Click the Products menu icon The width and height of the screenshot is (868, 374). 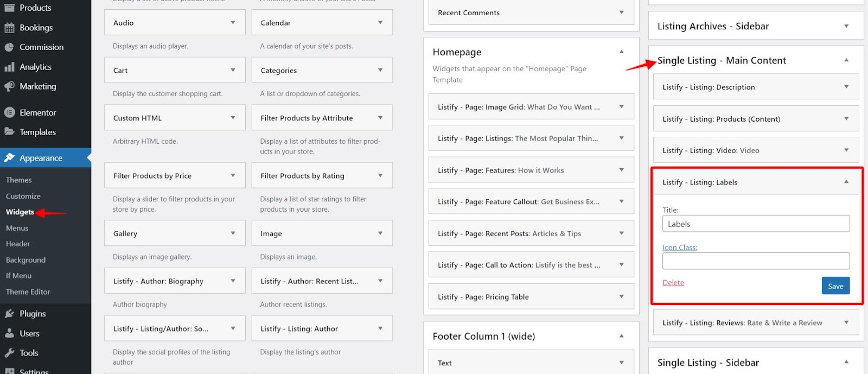point(9,8)
